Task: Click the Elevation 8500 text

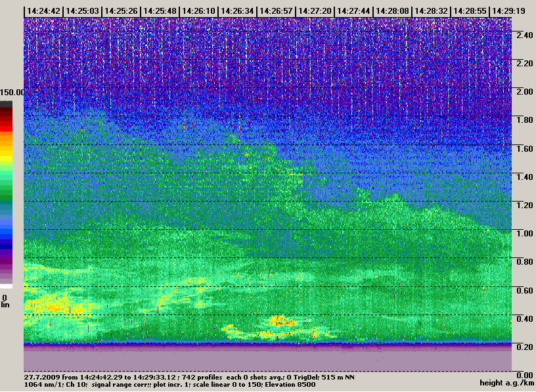Action: click(x=290, y=385)
